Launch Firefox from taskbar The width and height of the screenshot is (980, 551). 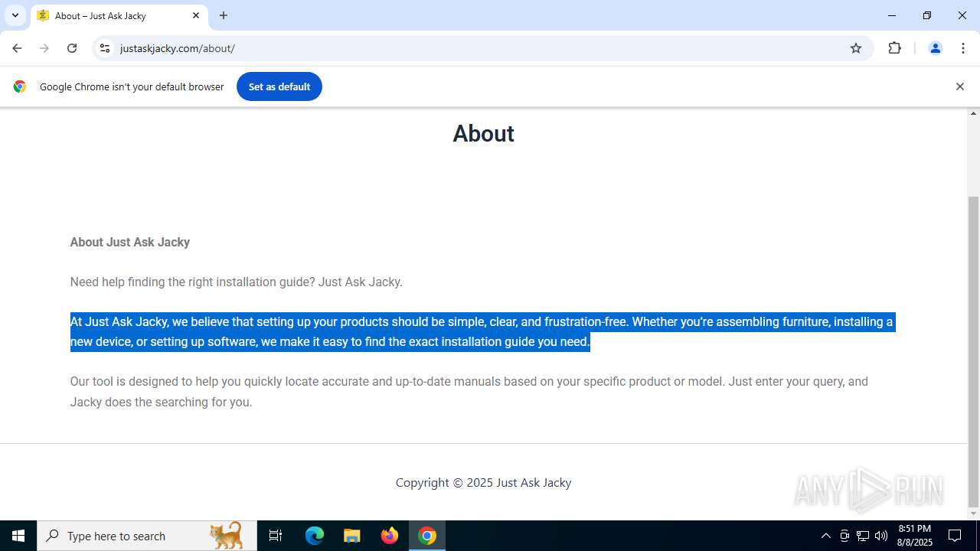pyautogui.click(x=390, y=536)
